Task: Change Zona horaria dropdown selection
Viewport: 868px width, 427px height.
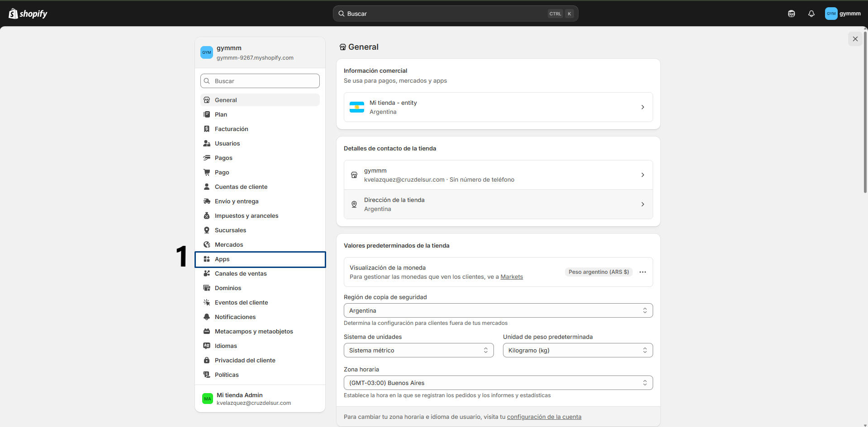Action: click(498, 383)
